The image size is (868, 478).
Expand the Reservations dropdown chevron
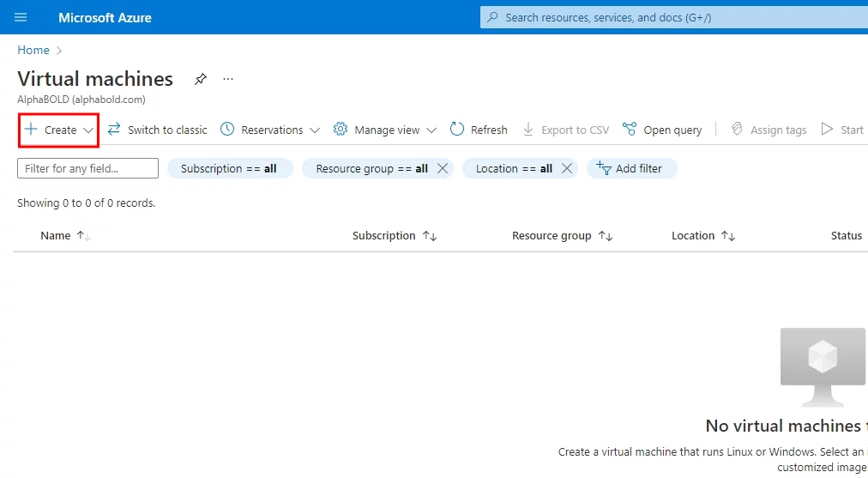(315, 130)
